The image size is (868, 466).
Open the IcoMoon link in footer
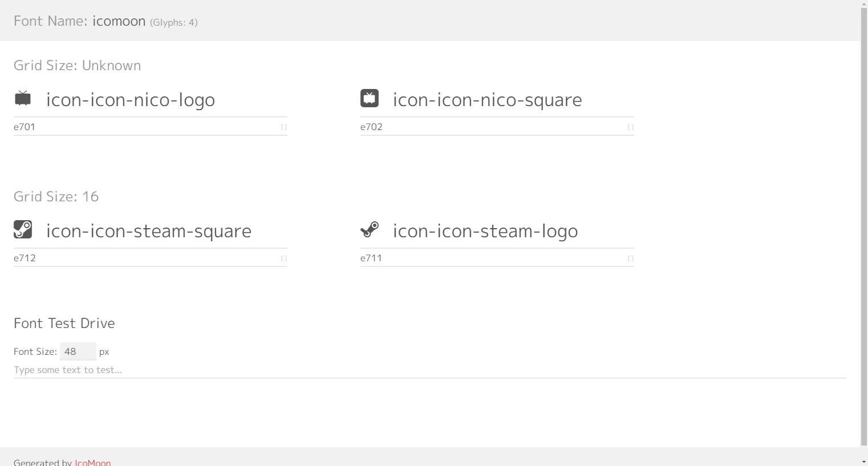click(93, 463)
